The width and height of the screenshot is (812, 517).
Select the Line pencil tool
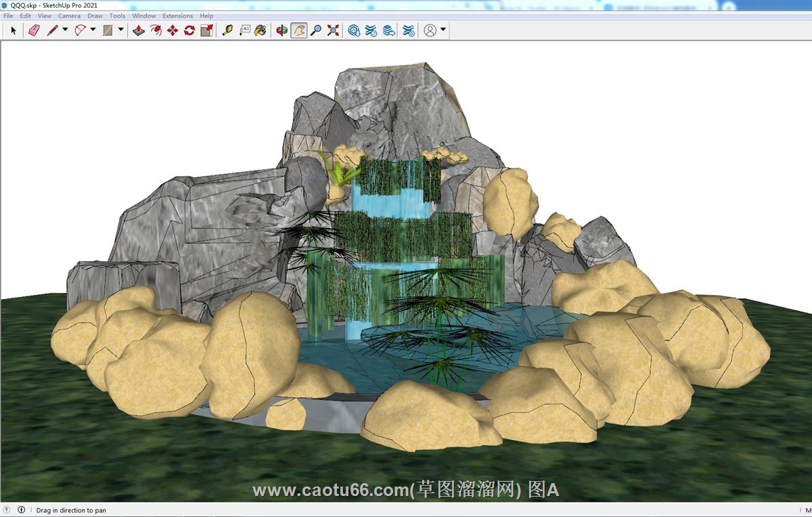pos(52,30)
